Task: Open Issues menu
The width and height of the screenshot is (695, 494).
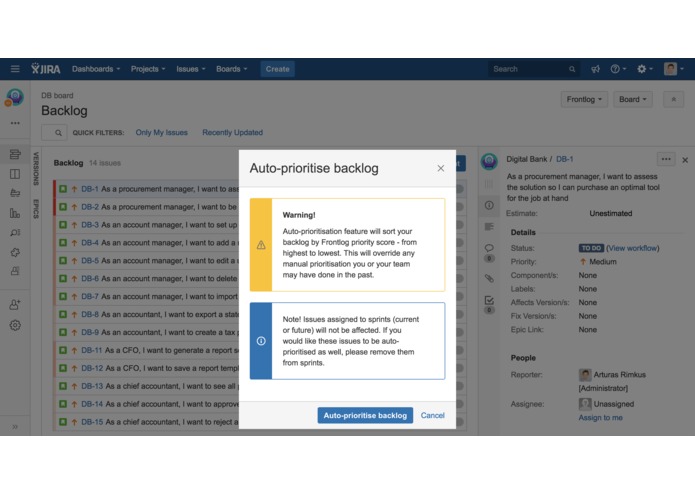Action: pos(191,69)
